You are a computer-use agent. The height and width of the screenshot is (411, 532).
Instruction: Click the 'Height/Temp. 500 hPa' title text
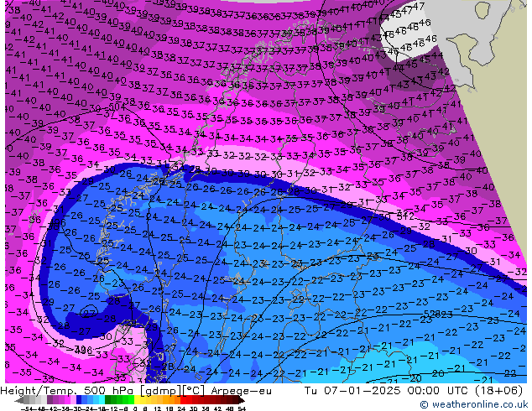pyautogui.click(x=68, y=391)
